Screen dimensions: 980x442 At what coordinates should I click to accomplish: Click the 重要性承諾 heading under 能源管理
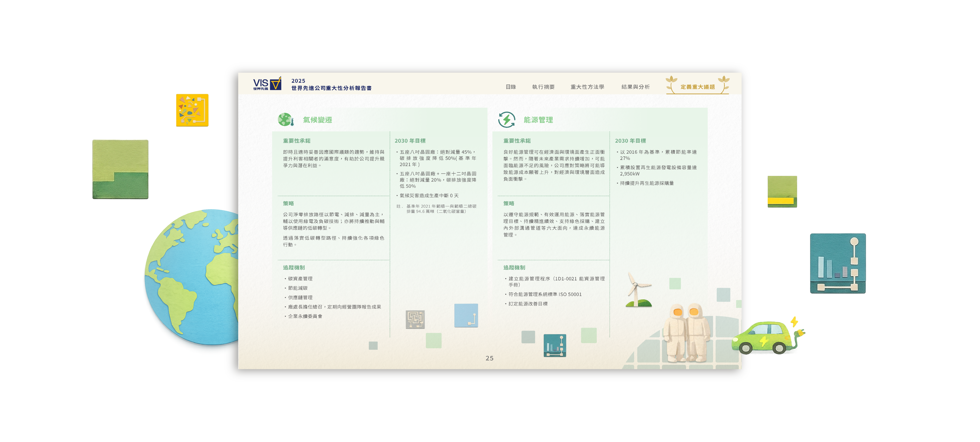pos(517,141)
